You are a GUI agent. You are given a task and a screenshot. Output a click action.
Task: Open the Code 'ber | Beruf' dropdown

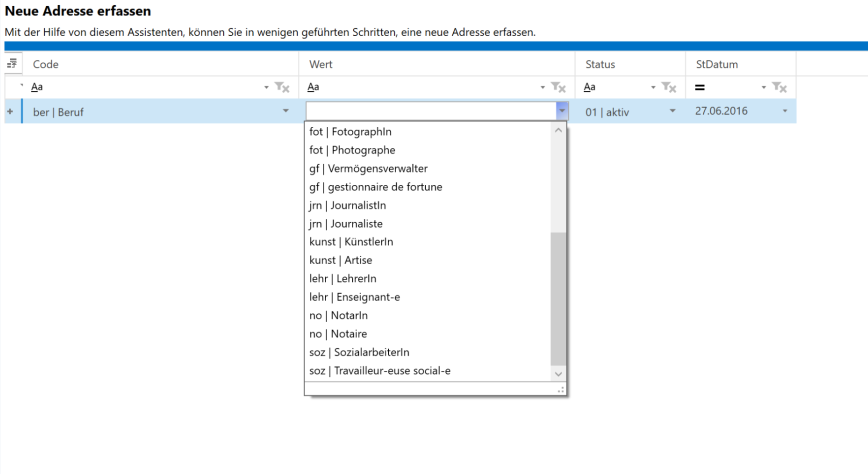click(285, 111)
